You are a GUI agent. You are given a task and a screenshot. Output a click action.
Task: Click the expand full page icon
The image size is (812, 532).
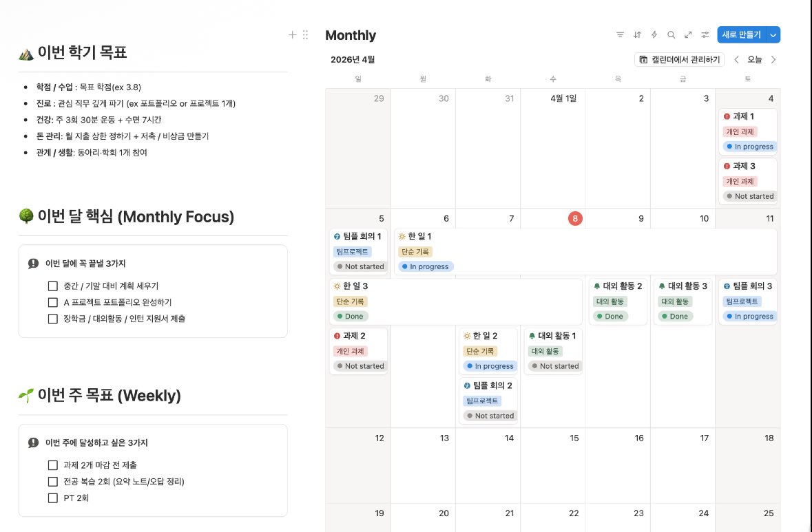pyautogui.click(x=688, y=34)
